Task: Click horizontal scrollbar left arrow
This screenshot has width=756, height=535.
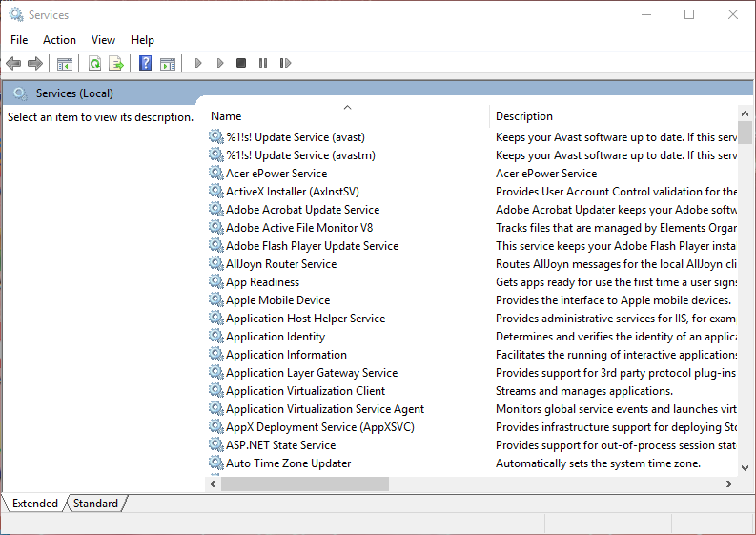Action: coord(214,484)
